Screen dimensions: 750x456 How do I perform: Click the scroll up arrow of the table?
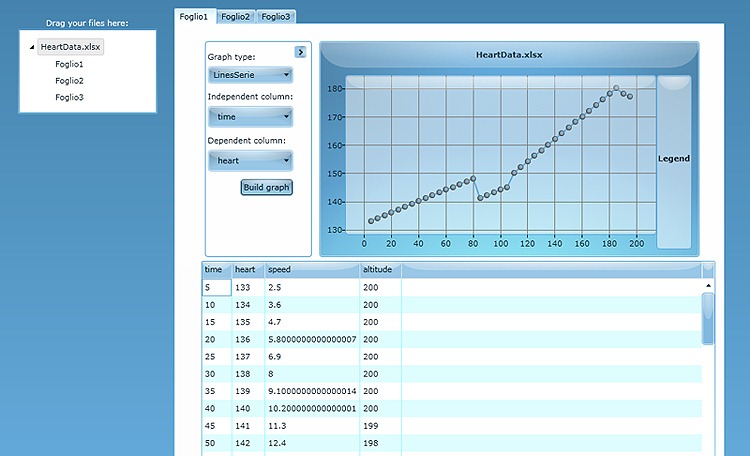(708, 285)
